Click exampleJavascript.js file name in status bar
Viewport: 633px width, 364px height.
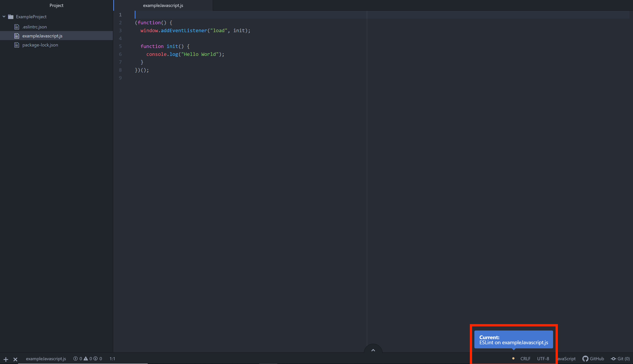pos(46,359)
